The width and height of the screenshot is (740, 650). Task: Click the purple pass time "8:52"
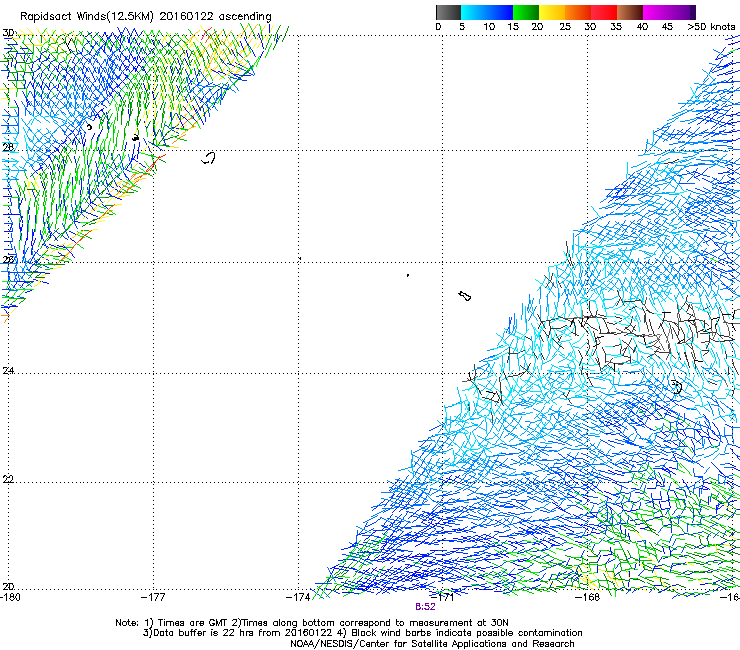point(425,607)
